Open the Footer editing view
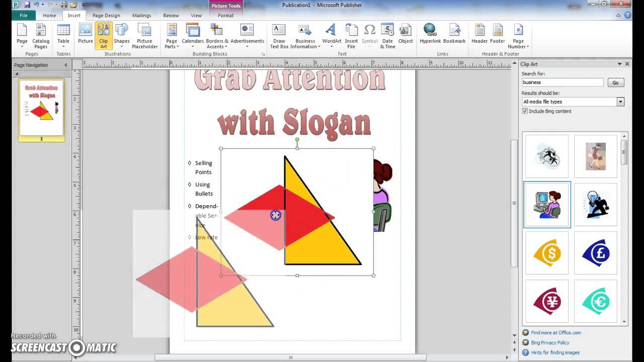This screenshot has width=644, height=362. coord(497,34)
